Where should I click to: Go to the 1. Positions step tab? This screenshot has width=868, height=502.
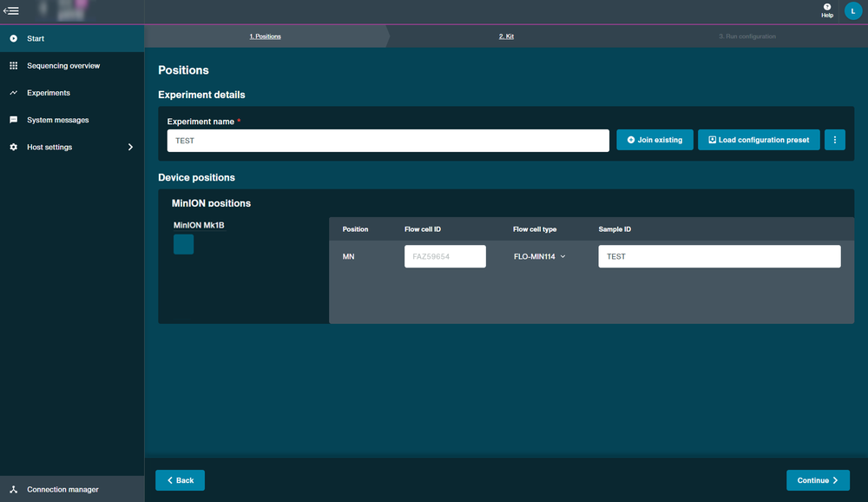click(x=265, y=36)
